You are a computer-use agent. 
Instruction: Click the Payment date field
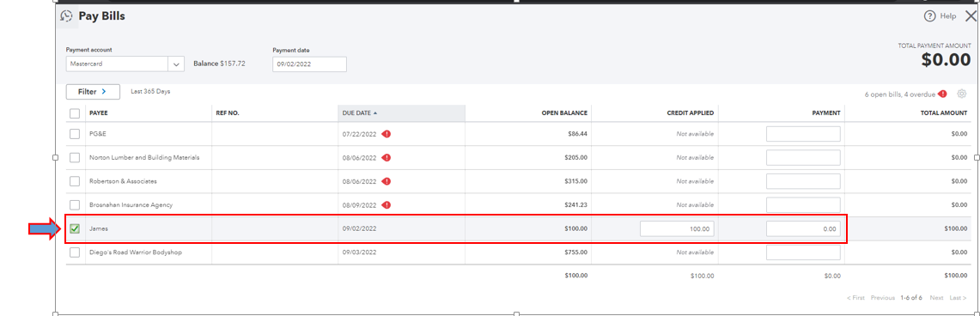pyautogui.click(x=309, y=64)
